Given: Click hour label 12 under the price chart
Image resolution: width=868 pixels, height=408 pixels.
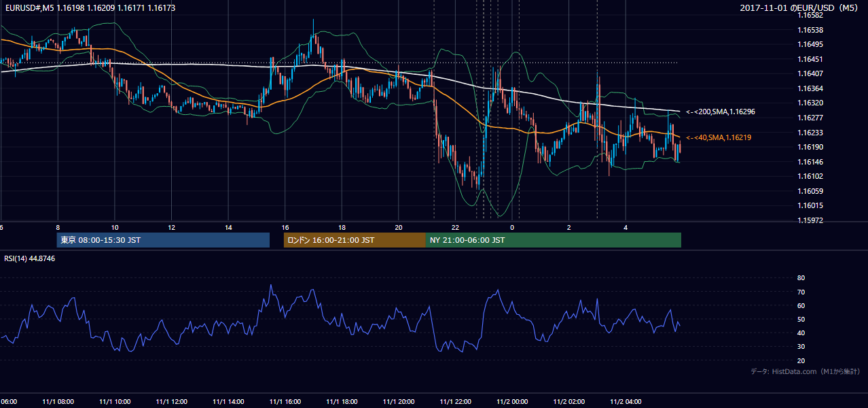Looking at the screenshot, I should point(172,227).
